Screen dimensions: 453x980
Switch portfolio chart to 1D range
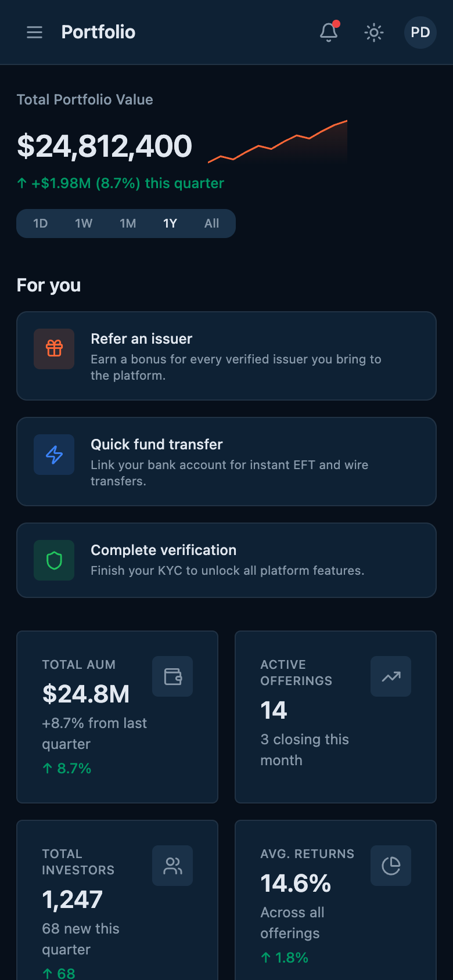tap(40, 223)
